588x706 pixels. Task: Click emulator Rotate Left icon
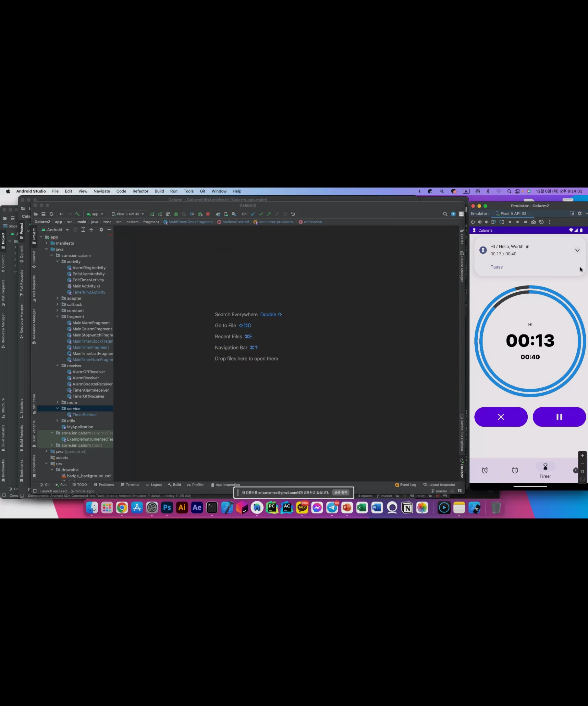(494, 222)
